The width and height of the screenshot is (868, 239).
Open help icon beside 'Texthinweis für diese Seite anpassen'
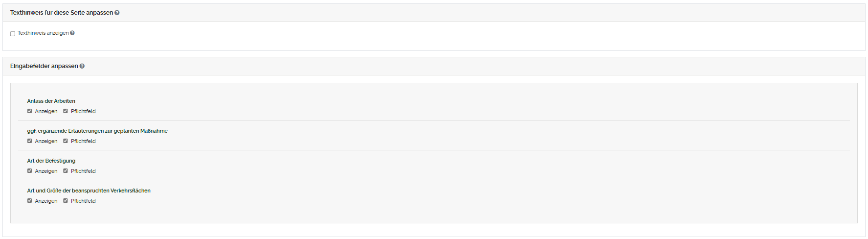pyautogui.click(x=117, y=13)
